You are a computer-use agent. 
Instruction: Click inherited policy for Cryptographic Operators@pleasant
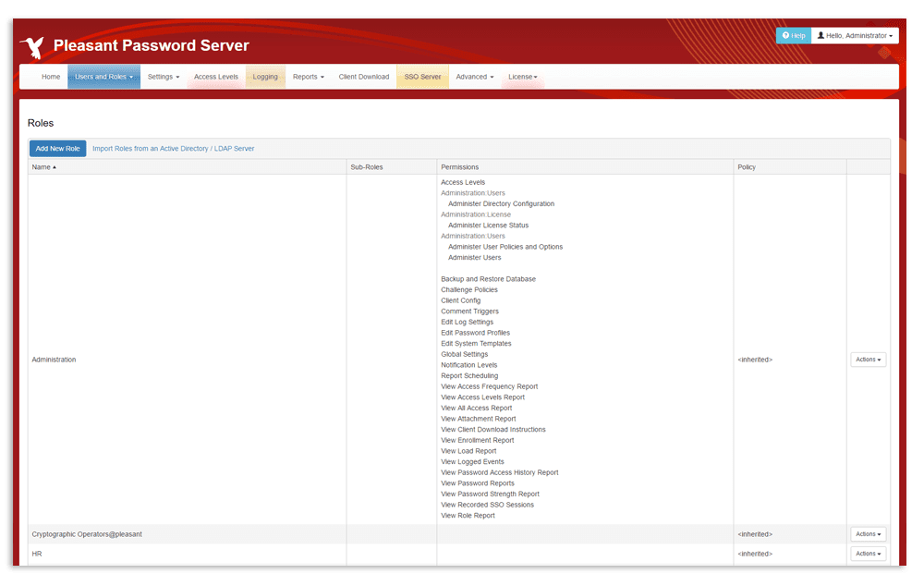coord(755,534)
